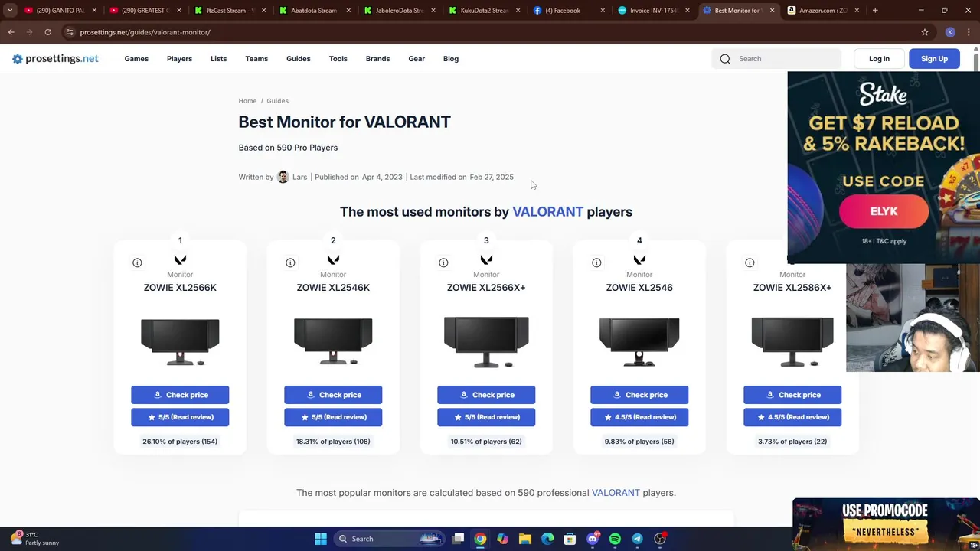
Task: Click the site information icon in the address bar
Action: pos(70,32)
